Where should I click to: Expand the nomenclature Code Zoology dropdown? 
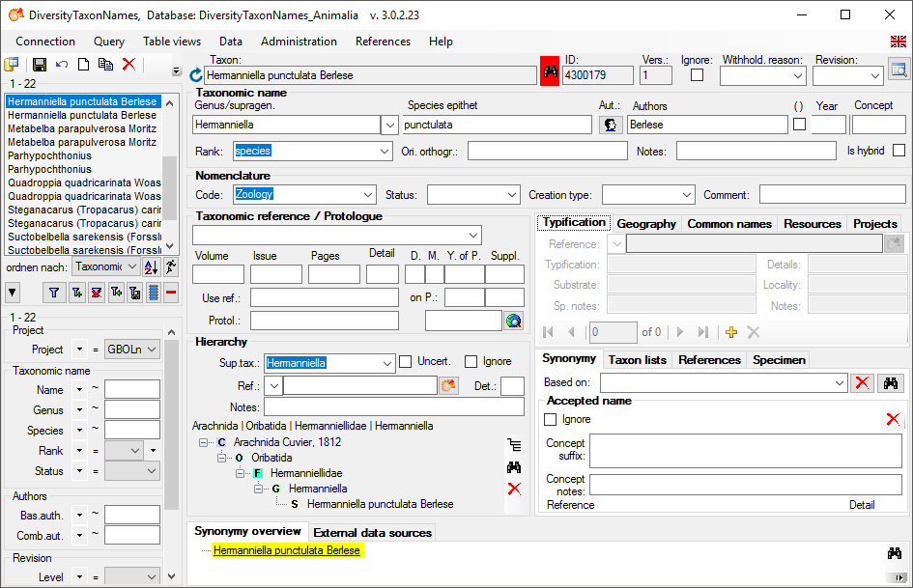(365, 195)
